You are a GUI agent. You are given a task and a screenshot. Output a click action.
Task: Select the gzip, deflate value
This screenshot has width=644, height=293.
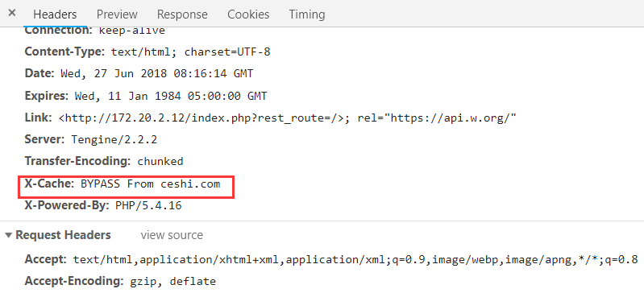pyautogui.click(x=173, y=282)
